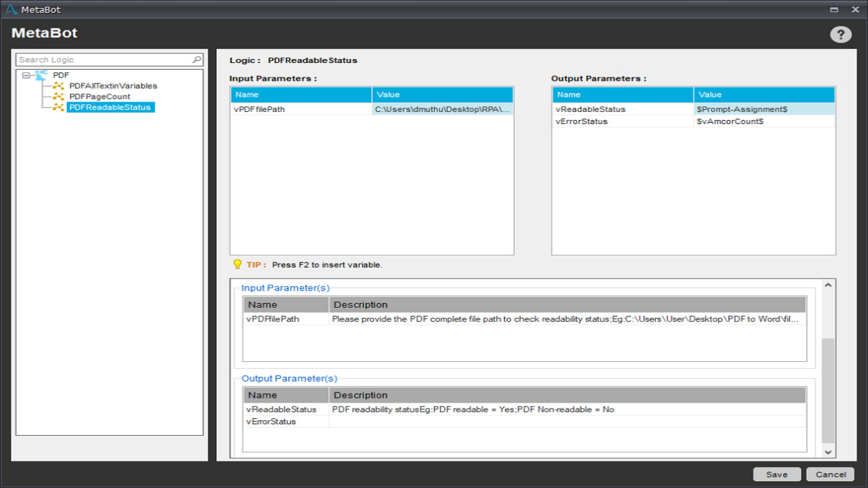Click the search magnifier icon
868x488 pixels.
[197, 60]
